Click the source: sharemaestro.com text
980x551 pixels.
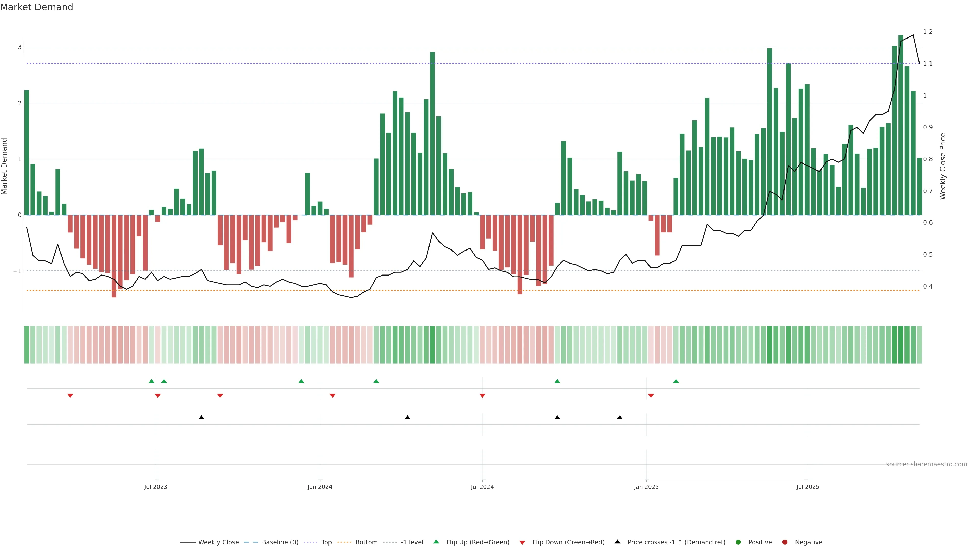pyautogui.click(x=926, y=464)
